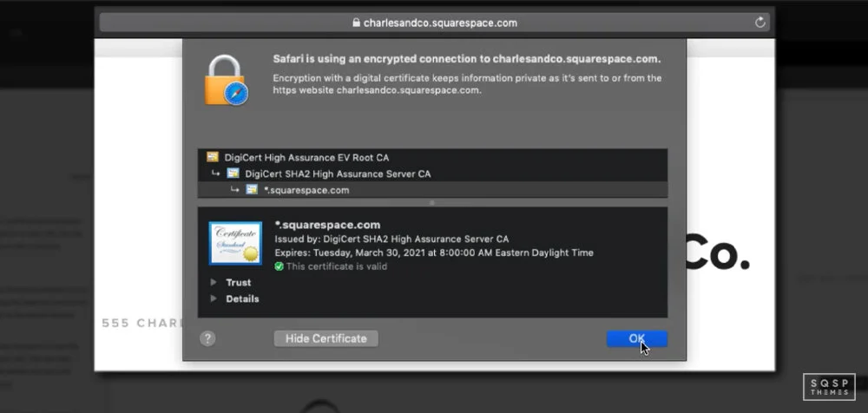The height and width of the screenshot is (413, 868).
Task: Select the *.squarespace.com certificate row
Action: tap(432, 190)
